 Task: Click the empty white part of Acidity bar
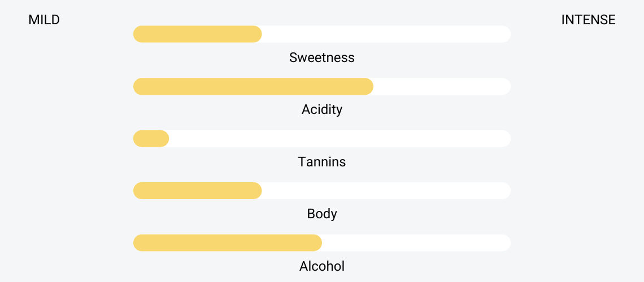coord(442,86)
